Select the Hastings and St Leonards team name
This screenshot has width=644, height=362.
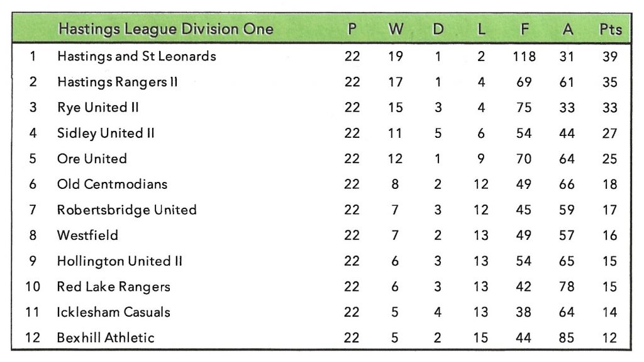coord(136,56)
